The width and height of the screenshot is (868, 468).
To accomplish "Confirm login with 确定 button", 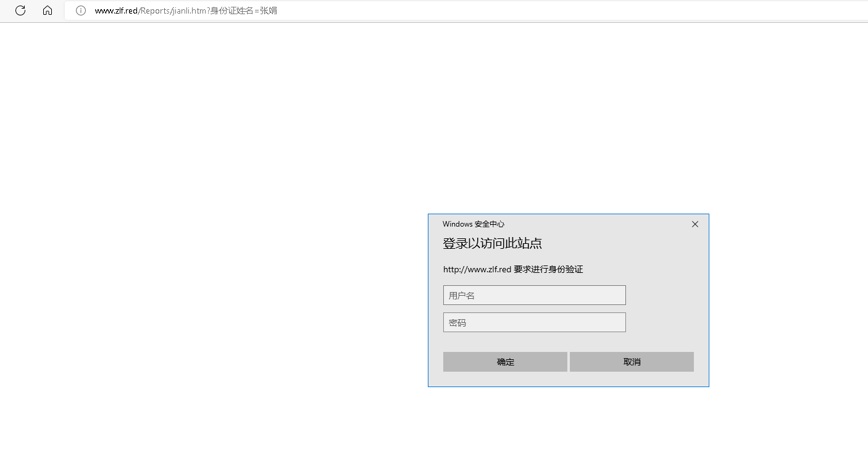I will 505,362.
